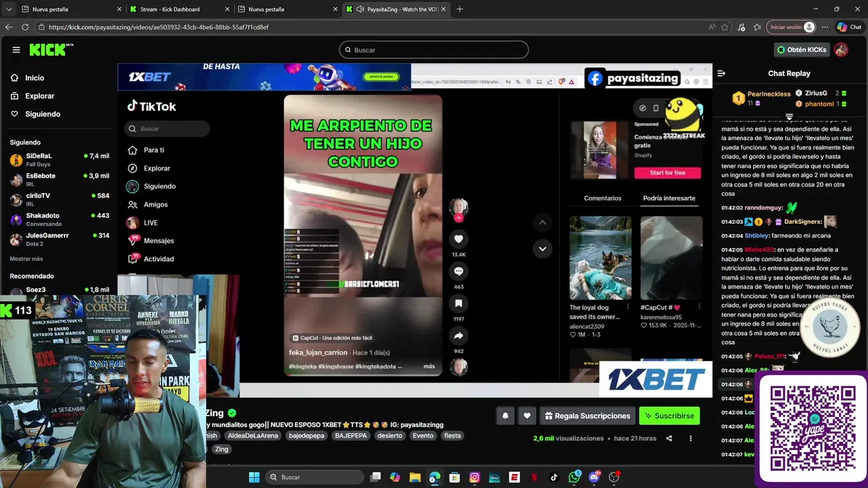Open Copilot Chat in the Edge toolbar
Viewport: 868px width, 488px height.
click(x=848, y=27)
